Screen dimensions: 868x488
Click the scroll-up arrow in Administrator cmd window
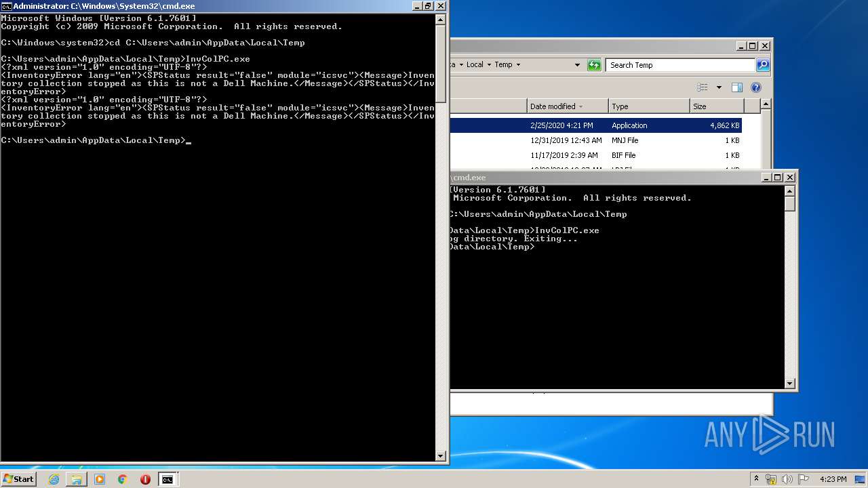tap(440, 20)
